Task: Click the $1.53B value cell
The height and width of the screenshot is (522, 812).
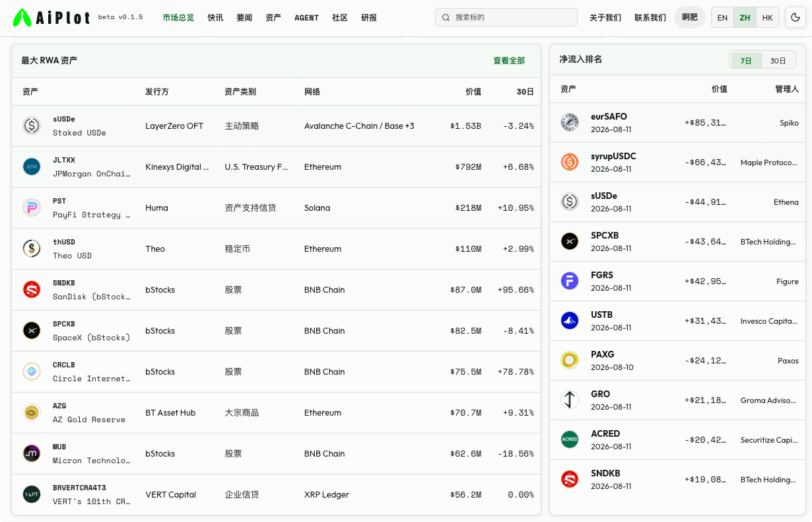Action: click(465, 126)
